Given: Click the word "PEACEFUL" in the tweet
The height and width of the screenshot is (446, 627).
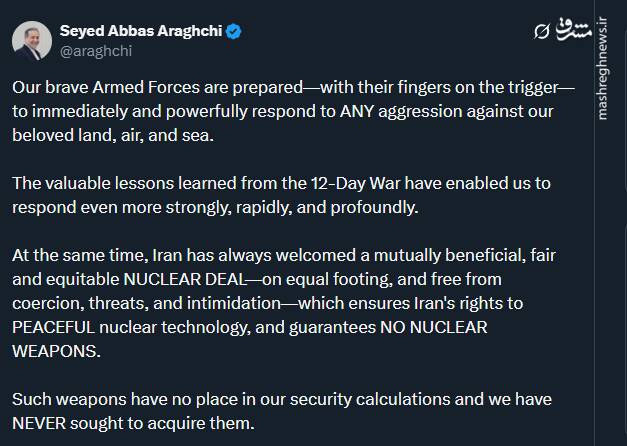Looking at the screenshot, I should [55, 326].
